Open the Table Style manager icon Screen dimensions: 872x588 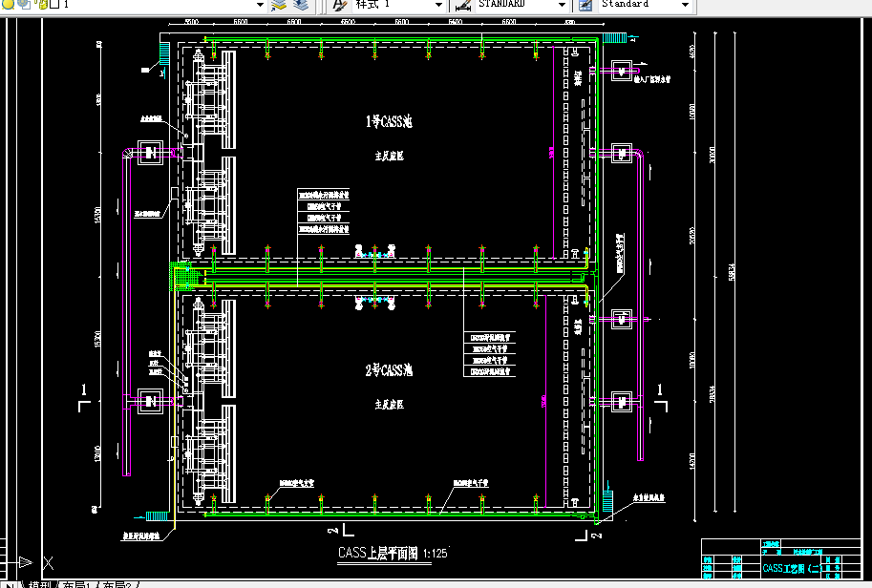coord(585,6)
